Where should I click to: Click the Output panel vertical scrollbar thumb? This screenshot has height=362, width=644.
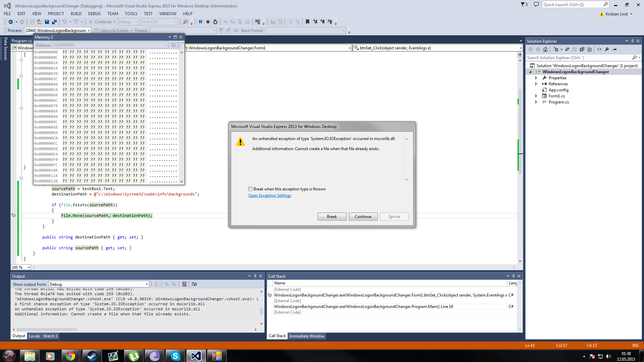coord(261,311)
